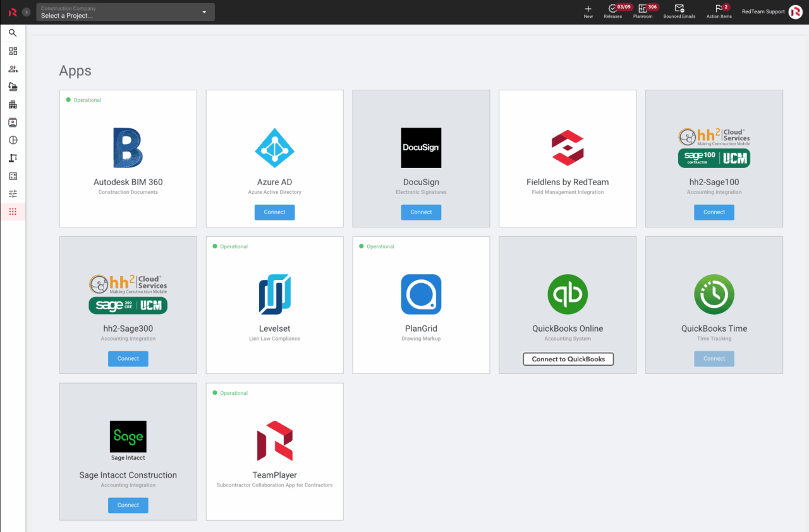Open the pie chart icon in sidebar
Image resolution: width=809 pixels, height=532 pixels.
13,140
